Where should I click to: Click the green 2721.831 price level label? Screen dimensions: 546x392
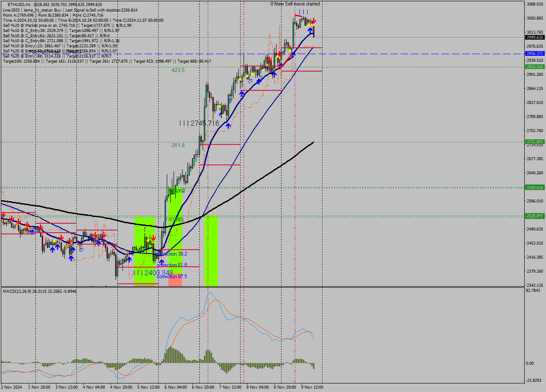coord(535,142)
